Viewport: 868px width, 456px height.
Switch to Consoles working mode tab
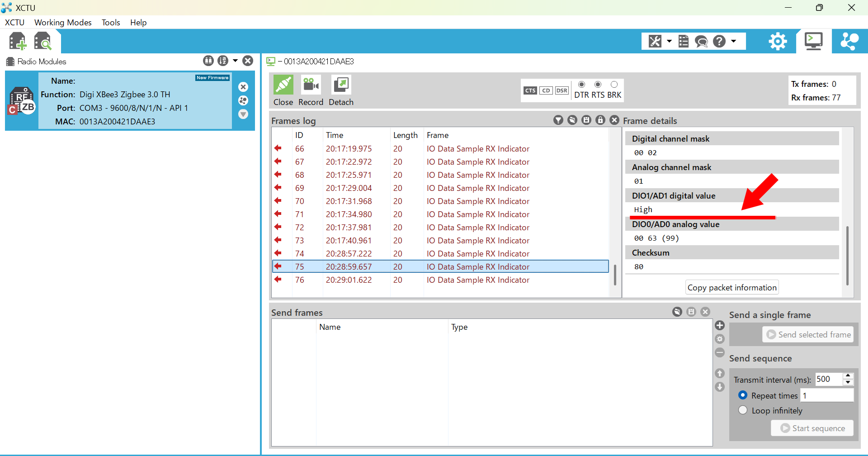coord(813,41)
